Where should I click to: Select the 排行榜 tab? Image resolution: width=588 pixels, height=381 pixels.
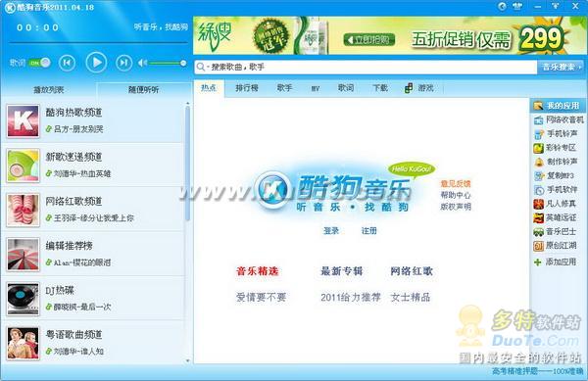[x=247, y=88]
